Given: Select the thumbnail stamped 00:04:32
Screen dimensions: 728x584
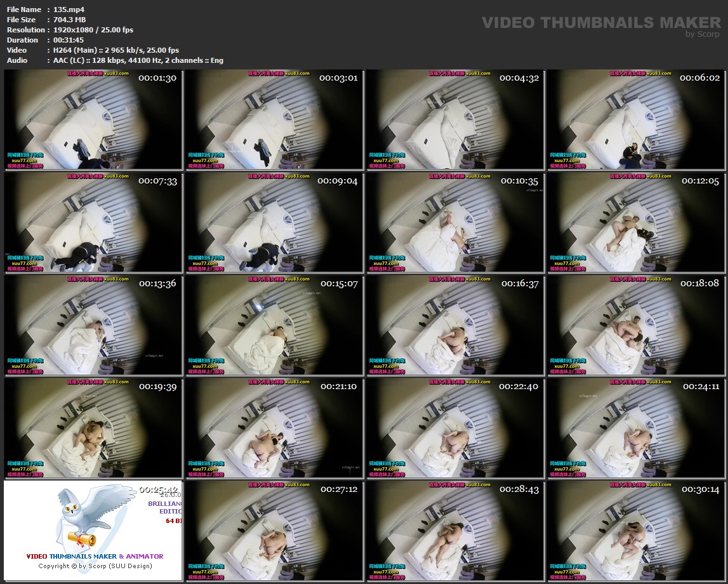Looking at the screenshot, I should [456, 120].
